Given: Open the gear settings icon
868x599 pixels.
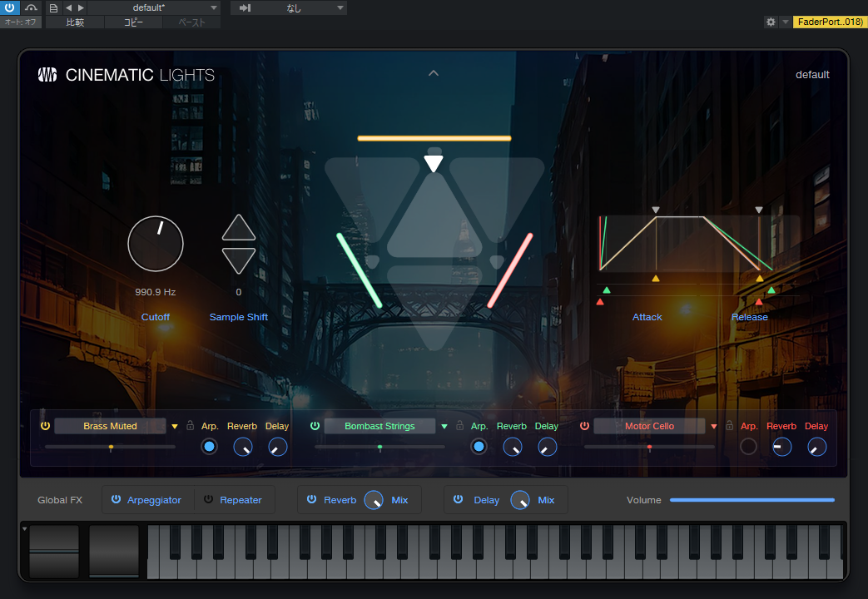Looking at the screenshot, I should 771,22.
